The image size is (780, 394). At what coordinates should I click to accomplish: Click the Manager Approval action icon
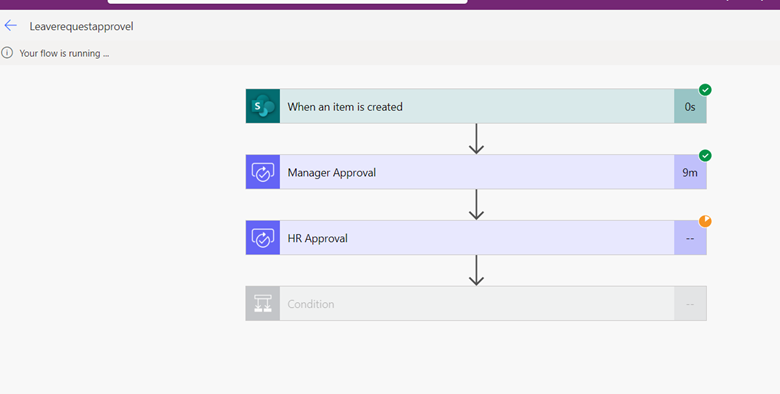263,172
